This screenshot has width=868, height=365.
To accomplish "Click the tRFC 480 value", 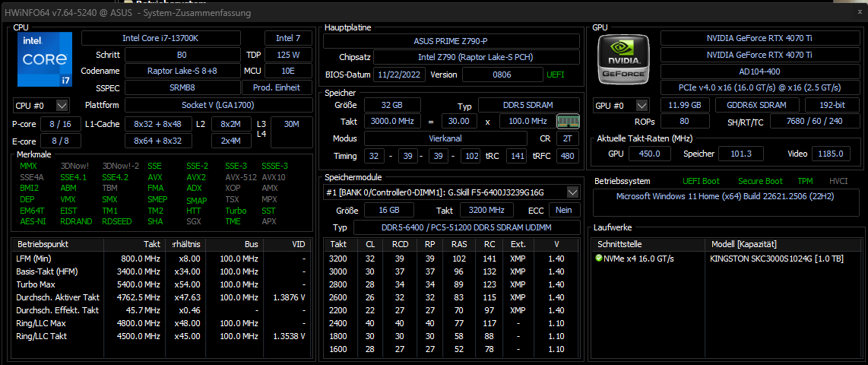I will (568, 156).
